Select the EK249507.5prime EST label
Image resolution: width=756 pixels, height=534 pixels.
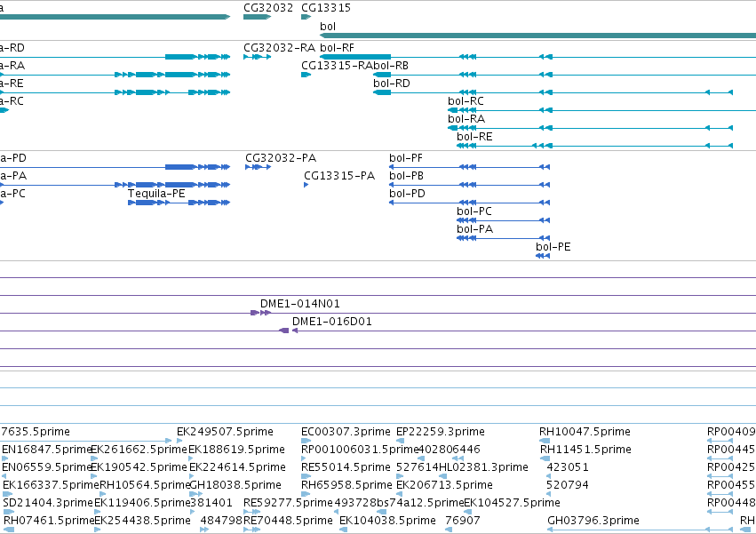tap(225, 432)
